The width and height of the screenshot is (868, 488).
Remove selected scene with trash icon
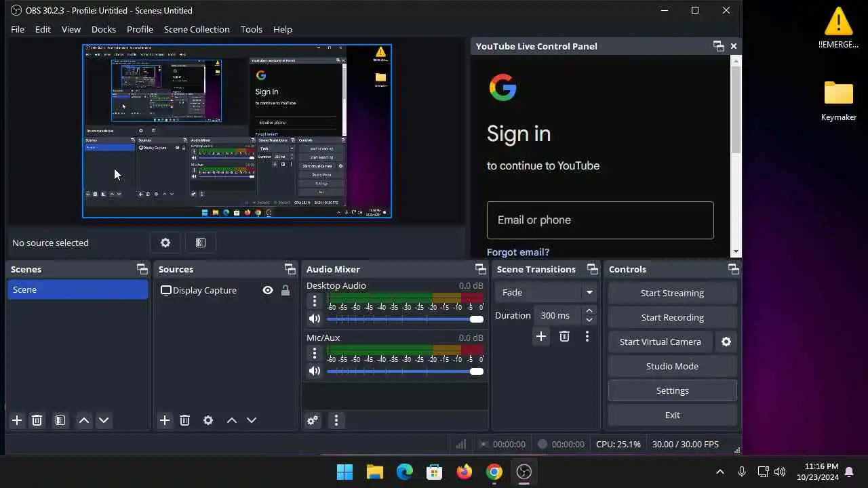[x=37, y=420]
